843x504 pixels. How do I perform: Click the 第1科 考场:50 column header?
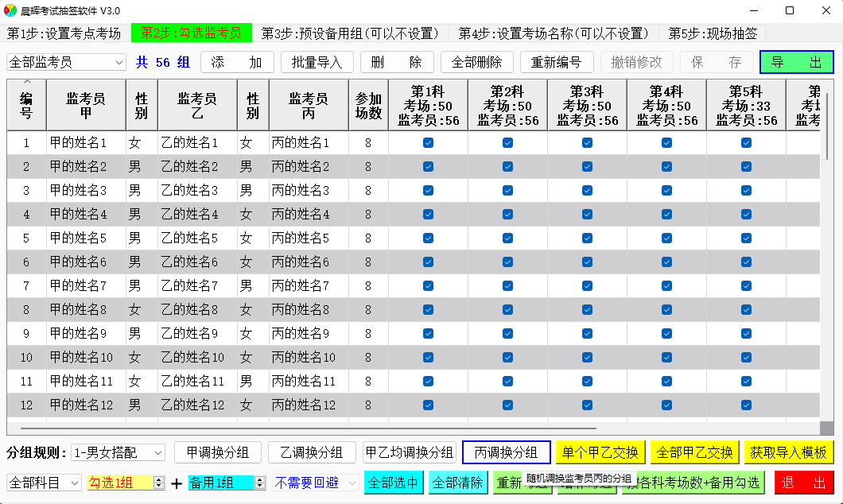click(428, 105)
